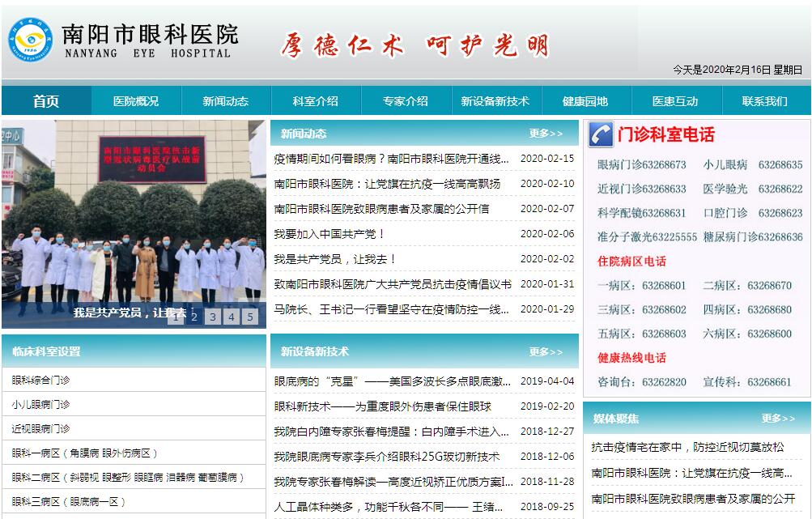Click 更多>> in the 新闻动态 section
812x519 pixels.
pyautogui.click(x=546, y=134)
